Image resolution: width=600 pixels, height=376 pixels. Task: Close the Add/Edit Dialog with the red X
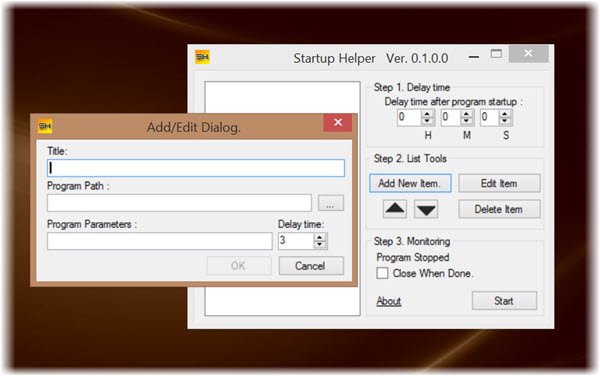tap(338, 122)
